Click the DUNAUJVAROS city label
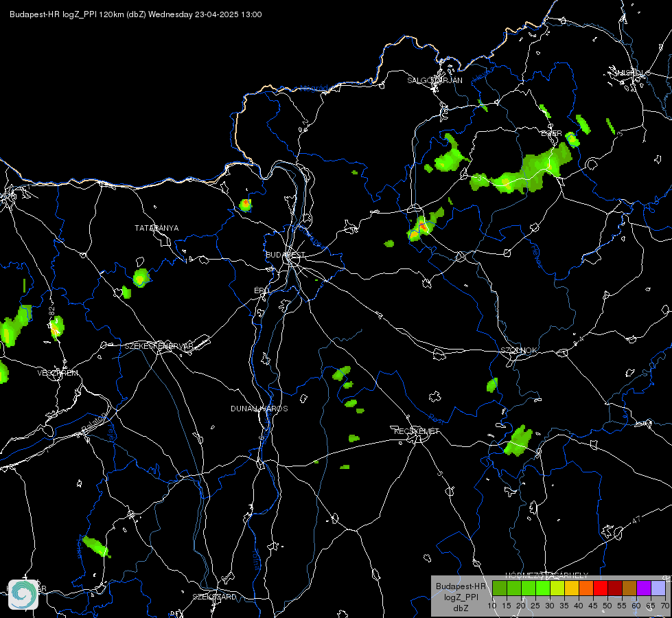The width and height of the screenshot is (672, 618). [259, 409]
